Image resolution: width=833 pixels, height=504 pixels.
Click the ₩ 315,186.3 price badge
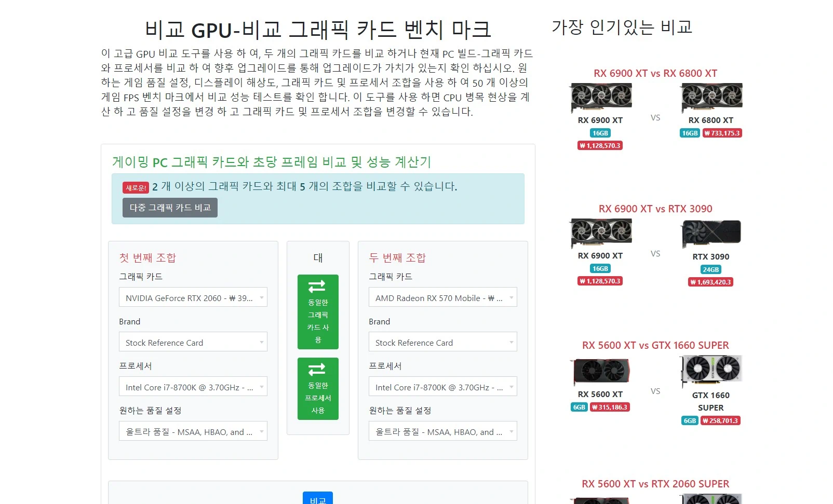610,407
